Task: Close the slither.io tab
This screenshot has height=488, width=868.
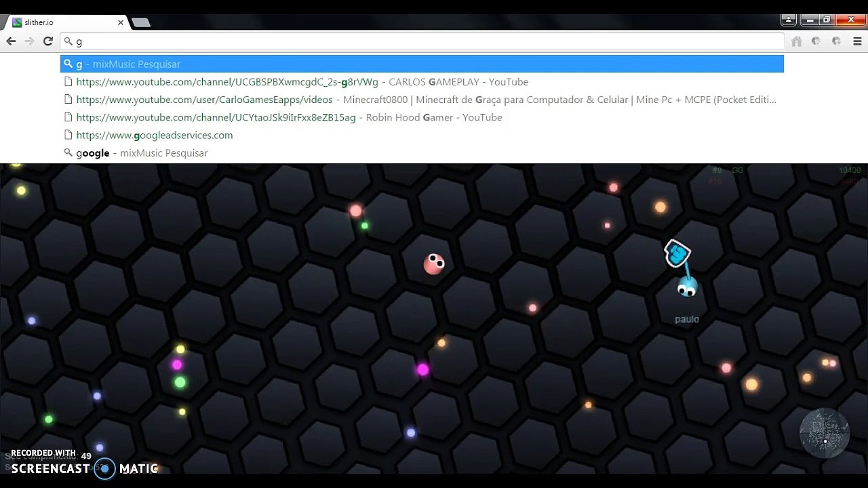Action: coord(121,22)
